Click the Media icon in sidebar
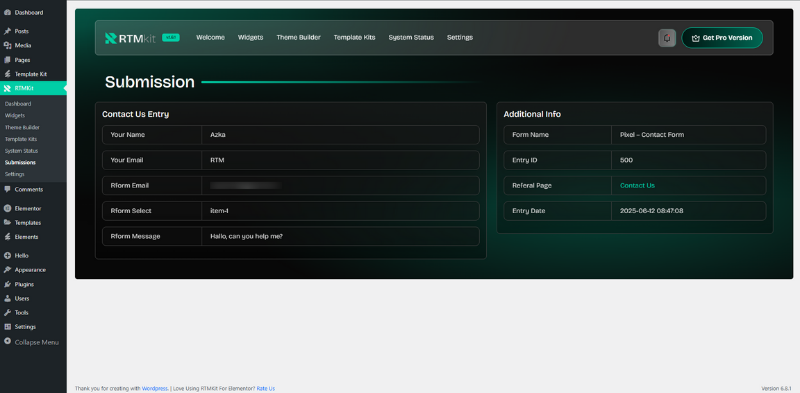 tap(7, 45)
